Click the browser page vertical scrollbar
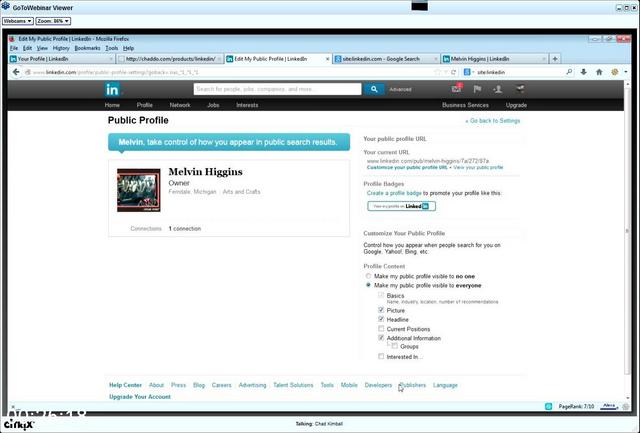 click(627, 229)
